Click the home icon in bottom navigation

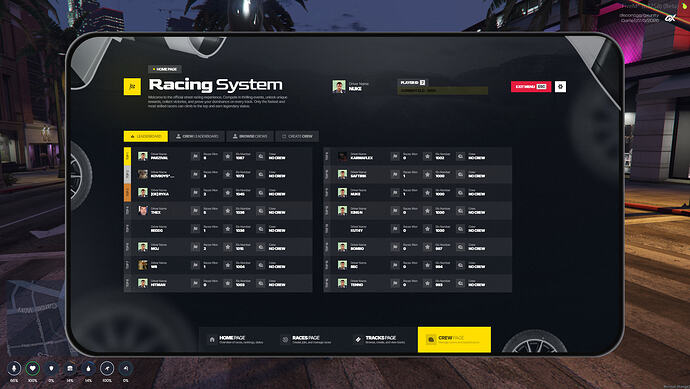(x=212, y=339)
